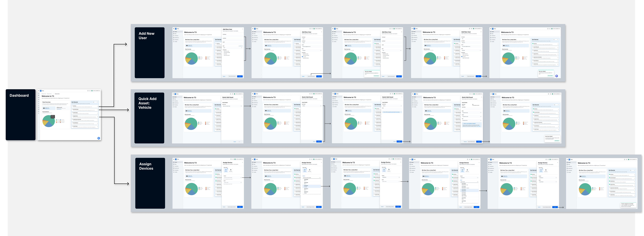The image size is (644, 236).
Task: Click First Name field in first Add New User frame
Action: [x=233, y=36]
